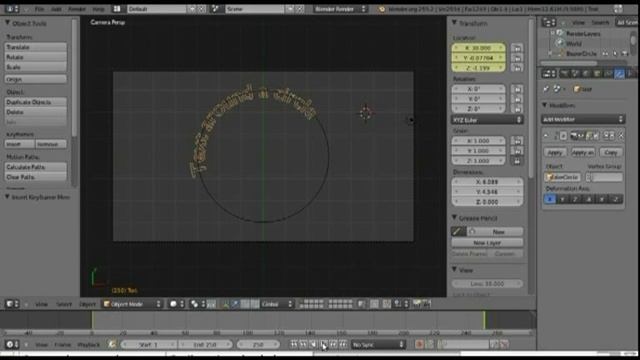Click Copy on the curve modifier
640x360 pixels.
tap(611, 152)
